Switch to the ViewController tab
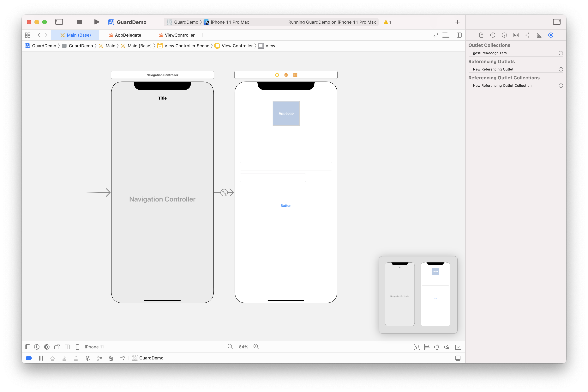Screen dimensions: 588x392 (179, 35)
